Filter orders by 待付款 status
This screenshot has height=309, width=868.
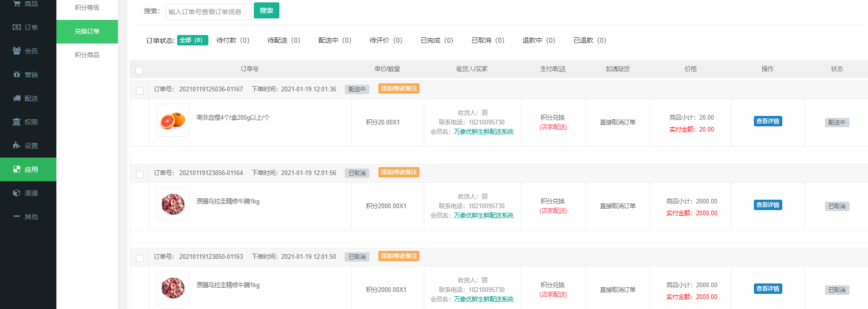[x=233, y=40]
